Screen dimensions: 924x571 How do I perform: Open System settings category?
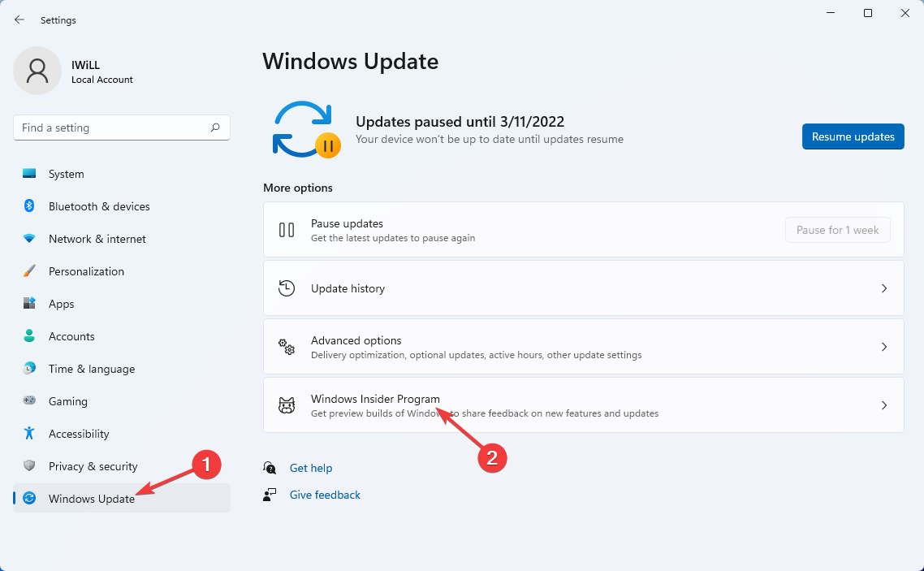pos(122,174)
